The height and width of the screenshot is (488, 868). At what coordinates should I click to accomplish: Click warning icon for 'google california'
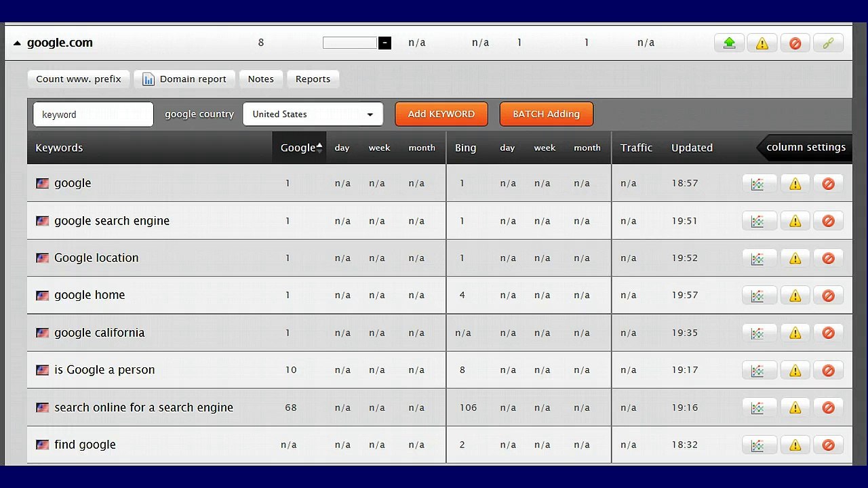[795, 333]
